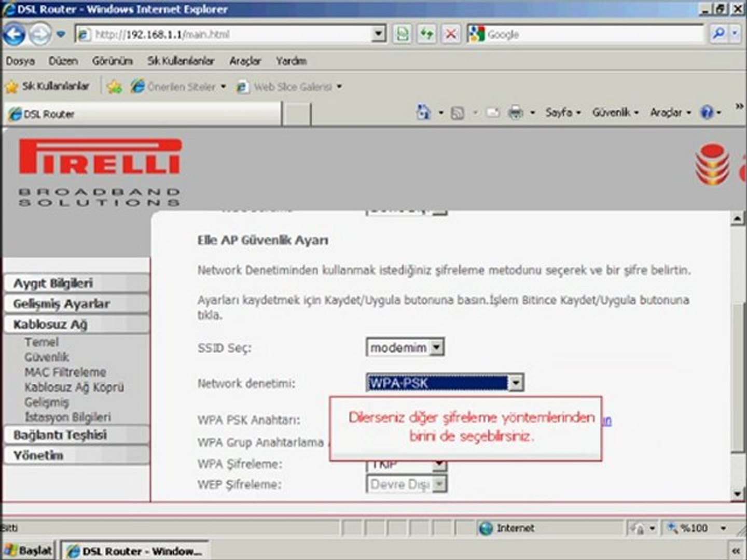Open the Dosya menu
Screen dimensions: 747x560
(x=20, y=61)
